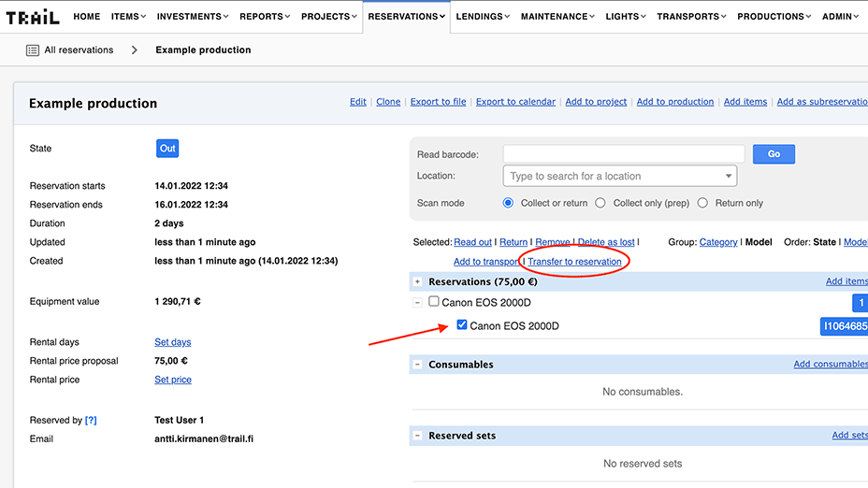Tick the parent Canon EOS 2000D checkbox
The height and width of the screenshot is (488, 868).
coord(433,301)
